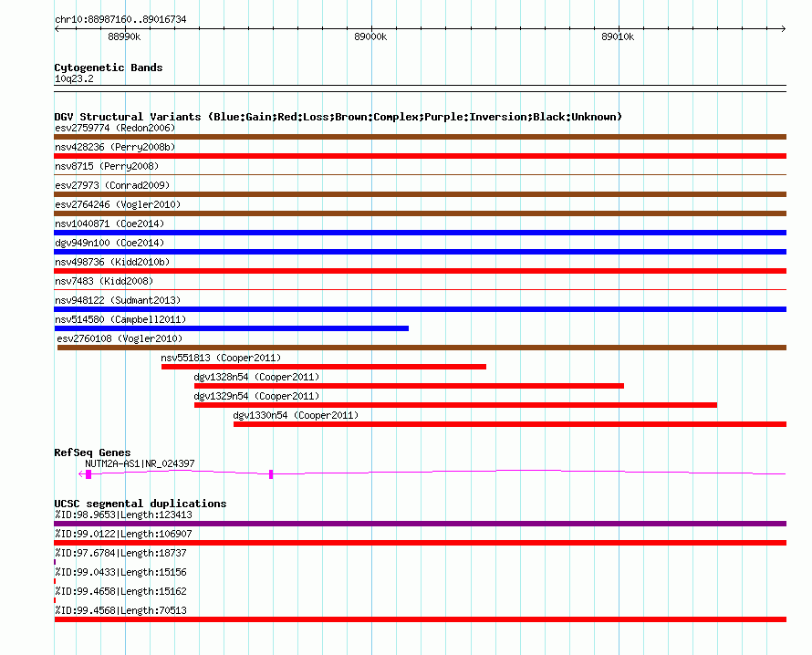Select the red dgv1330n54 loss bar
Screen dimensions: 812x655
510,424
